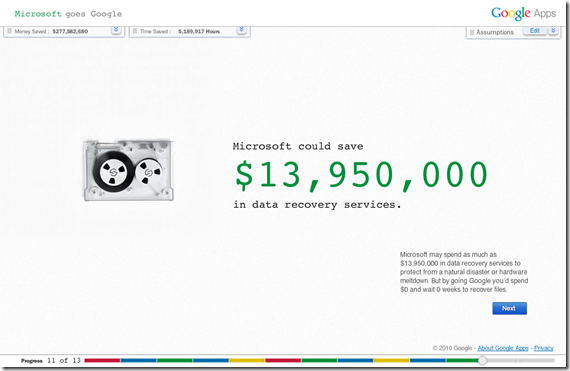Click the blue Next button
Viewport: 570px width, 371px height.
509,308
